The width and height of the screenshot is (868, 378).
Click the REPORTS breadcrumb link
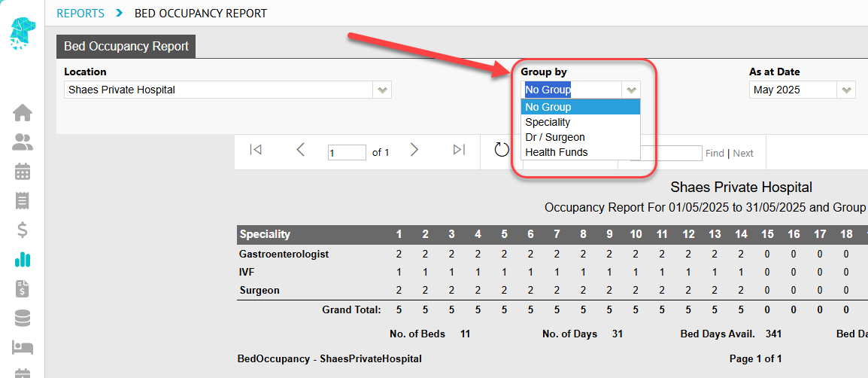(80, 14)
